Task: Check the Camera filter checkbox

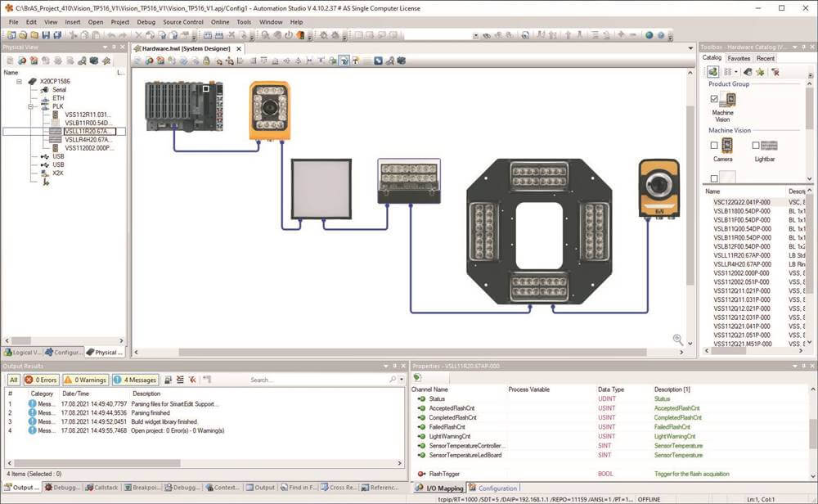Action: coord(714,145)
